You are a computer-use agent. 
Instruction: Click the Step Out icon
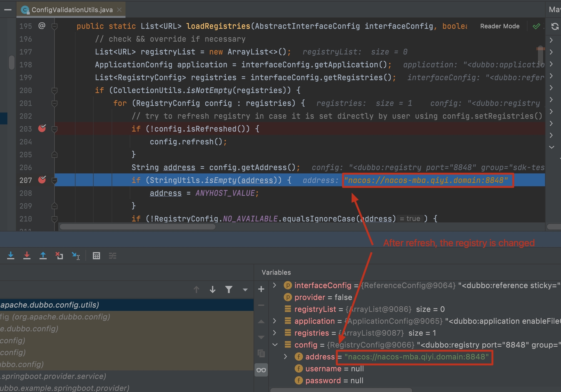[x=43, y=255]
